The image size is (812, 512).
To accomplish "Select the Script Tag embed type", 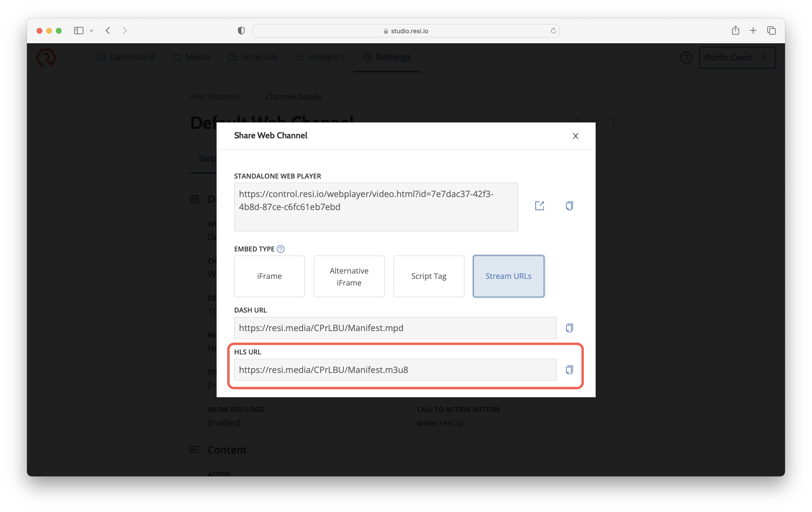I will (x=428, y=276).
